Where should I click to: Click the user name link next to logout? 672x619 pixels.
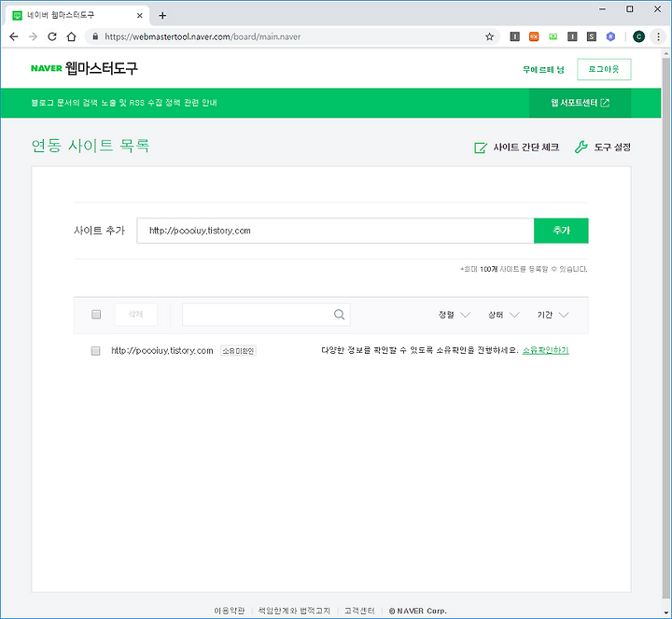tap(543, 69)
